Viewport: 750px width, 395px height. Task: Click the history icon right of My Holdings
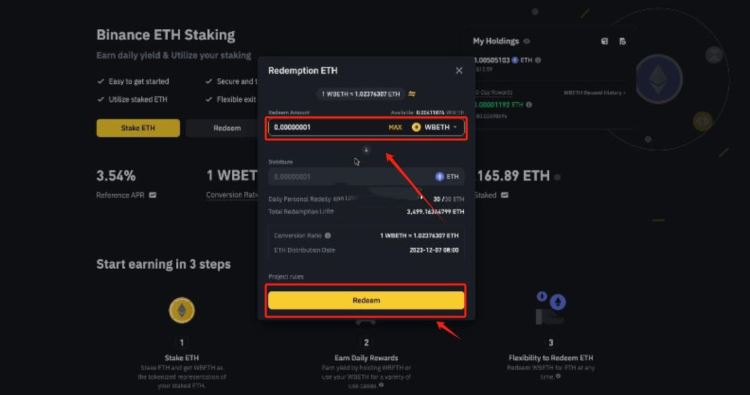[x=622, y=42]
